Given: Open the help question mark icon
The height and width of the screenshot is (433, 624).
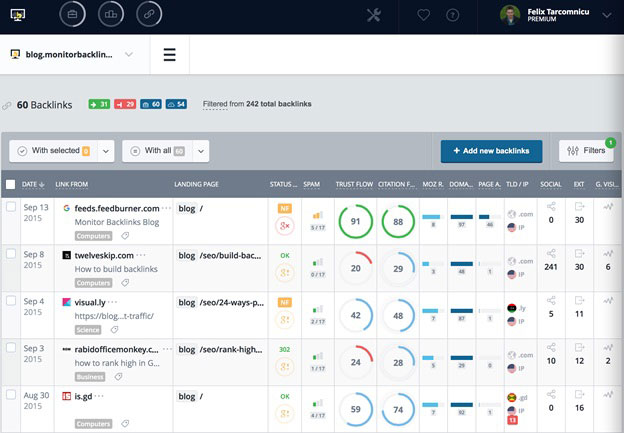Looking at the screenshot, I should 453,15.
